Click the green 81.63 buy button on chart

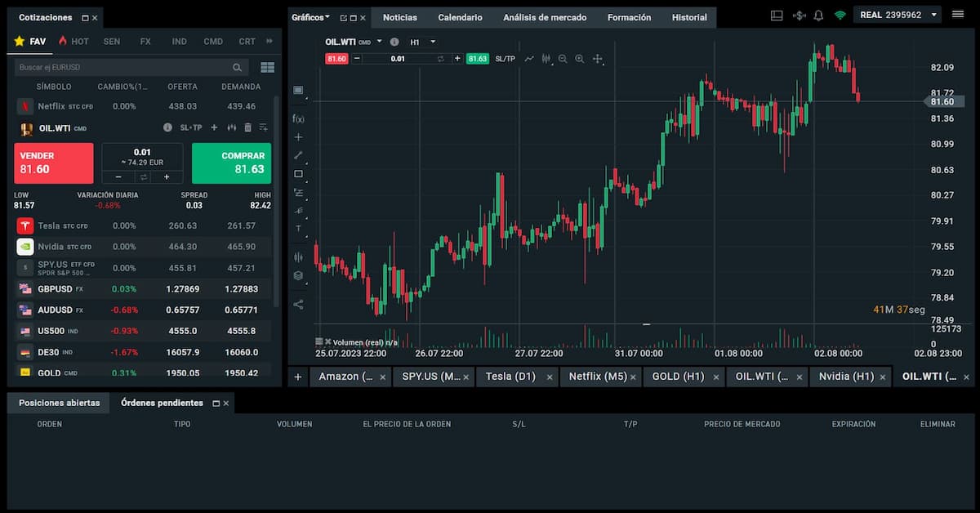(x=478, y=59)
